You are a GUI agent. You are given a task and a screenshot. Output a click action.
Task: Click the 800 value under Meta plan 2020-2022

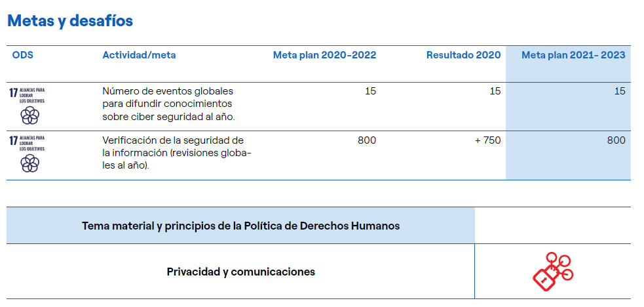pos(367,140)
